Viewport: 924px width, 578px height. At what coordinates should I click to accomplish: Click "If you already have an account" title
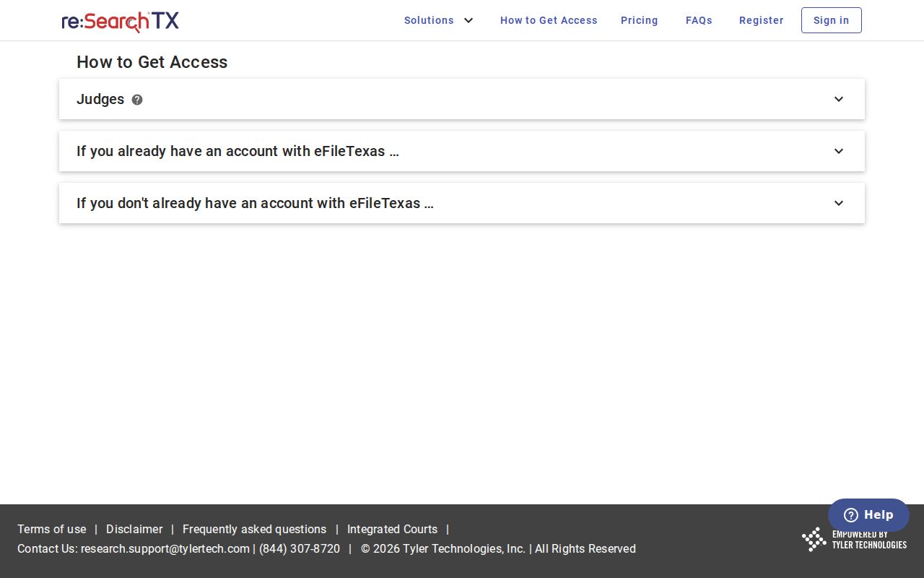(x=237, y=151)
